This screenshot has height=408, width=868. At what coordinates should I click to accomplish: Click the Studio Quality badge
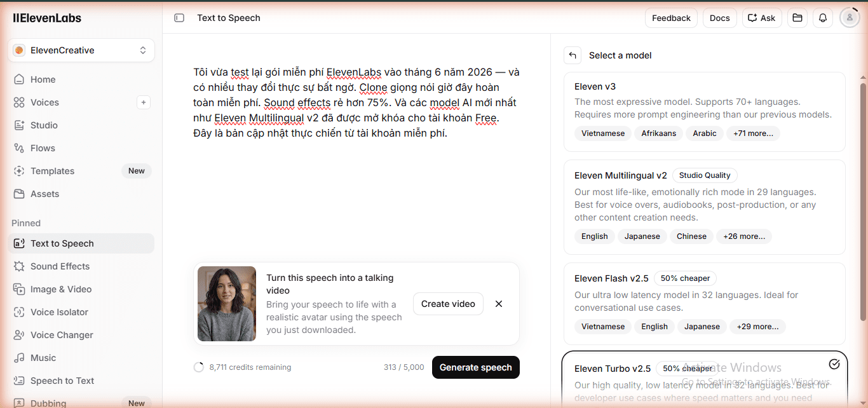(x=705, y=175)
